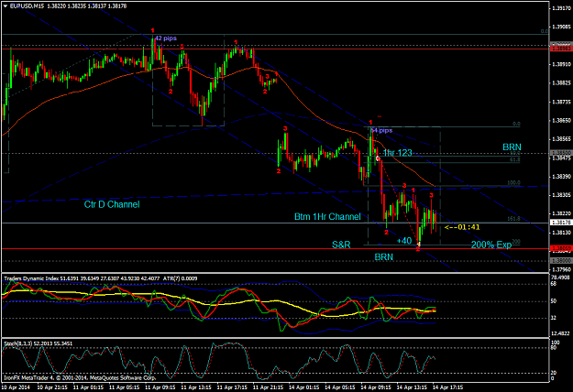Viewport: 573px width, 392px height.
Task: Select the '1hr 123' annotation
Action: 398,153
